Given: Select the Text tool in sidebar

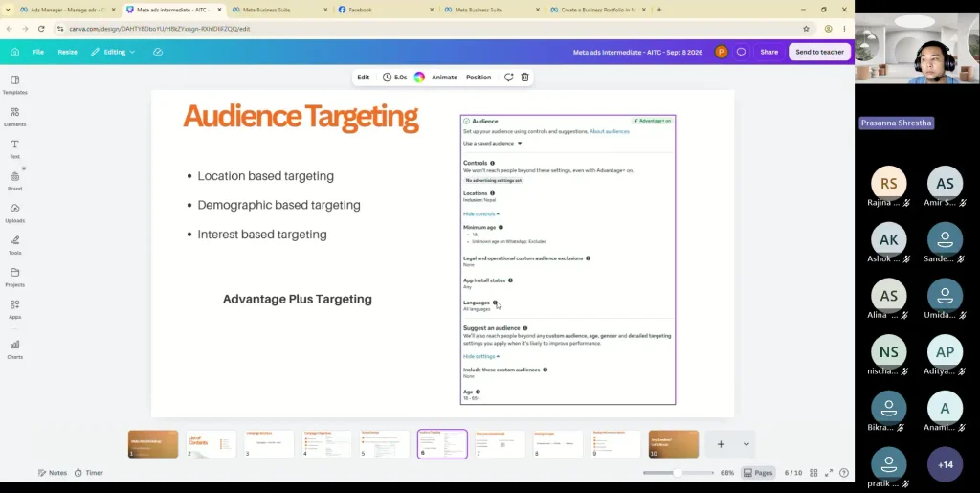Looking at the screenshot, I should pyautogui.click(x=15, y=148).
